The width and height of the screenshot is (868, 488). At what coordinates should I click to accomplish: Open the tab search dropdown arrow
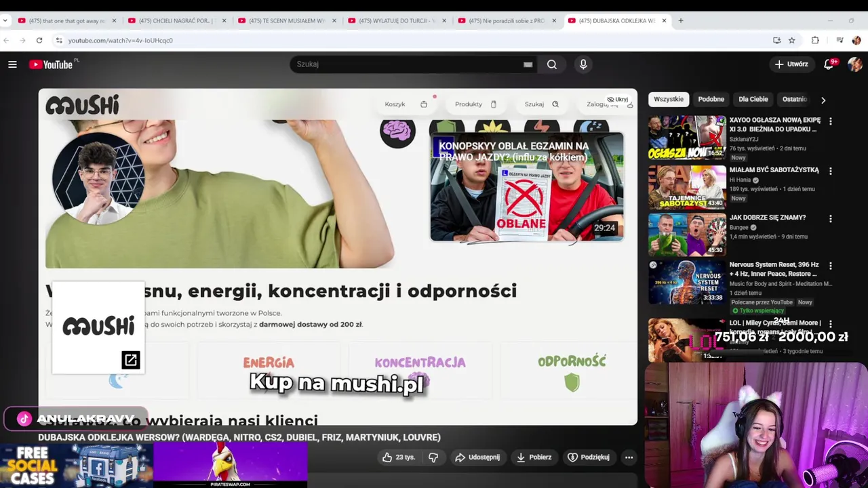click(x=6, y=20)
